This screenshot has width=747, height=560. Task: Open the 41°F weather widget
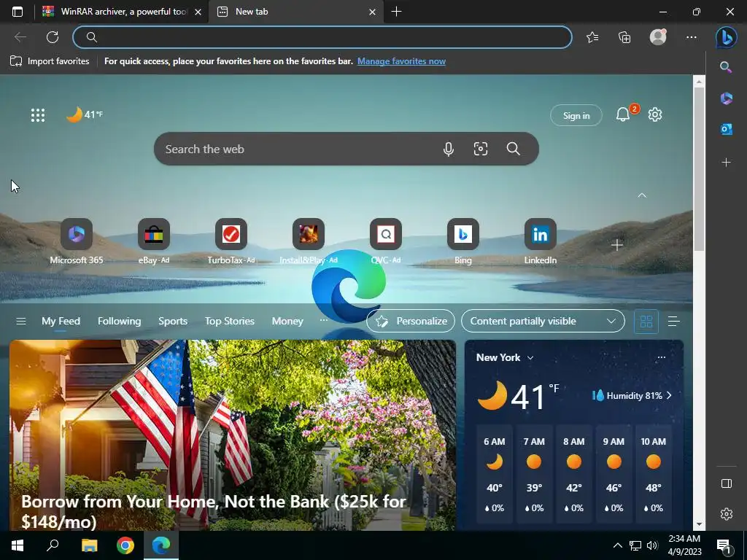click(85, 114)
